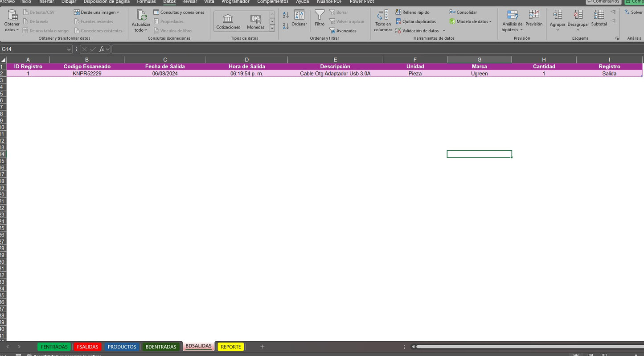The image size is (644, 356).
Task: Add a new sheet with plus
Action: (262, 347)
